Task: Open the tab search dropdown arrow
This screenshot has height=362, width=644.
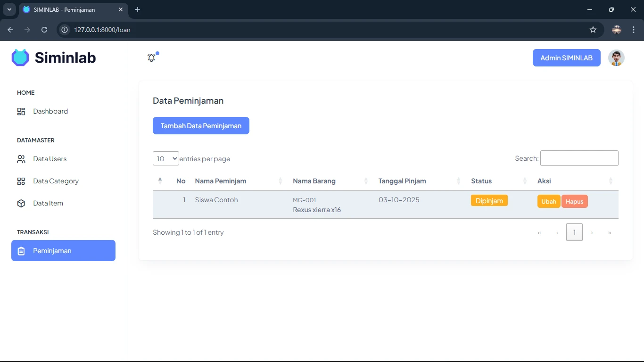Action: click(x=9, y=9)
